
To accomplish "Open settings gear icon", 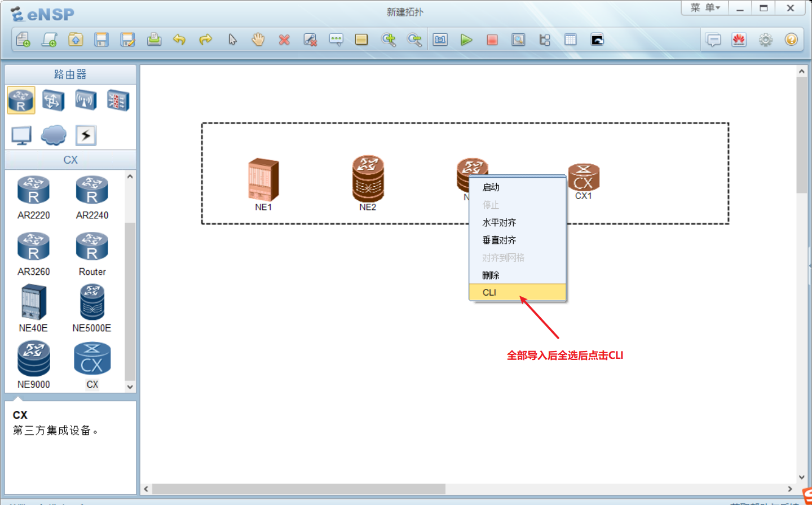I will [x=766, y=39].
